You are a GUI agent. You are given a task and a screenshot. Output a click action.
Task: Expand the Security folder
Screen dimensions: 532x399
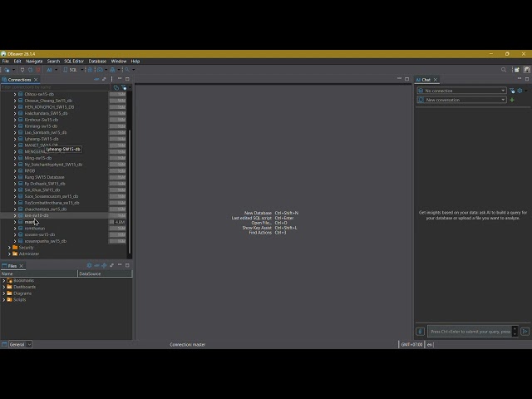click(x=9, y=248)
